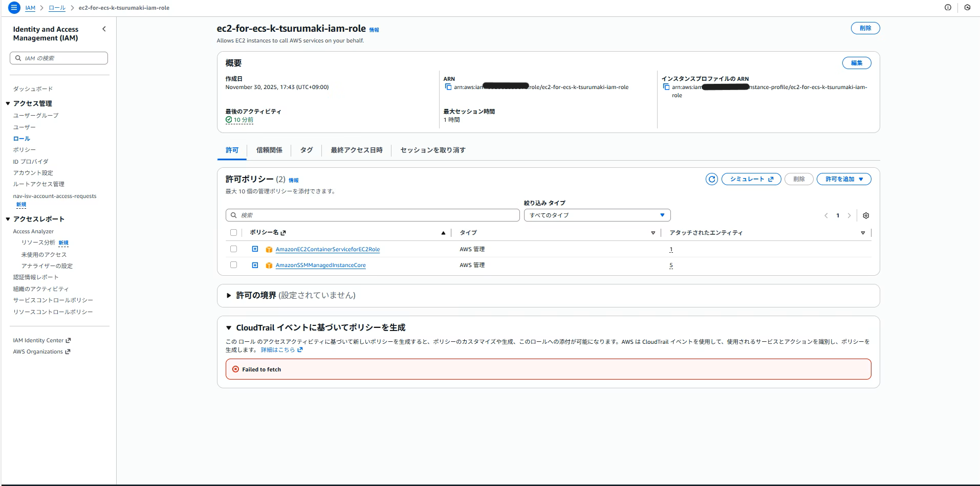Click the 削除 button for the role

865,28
